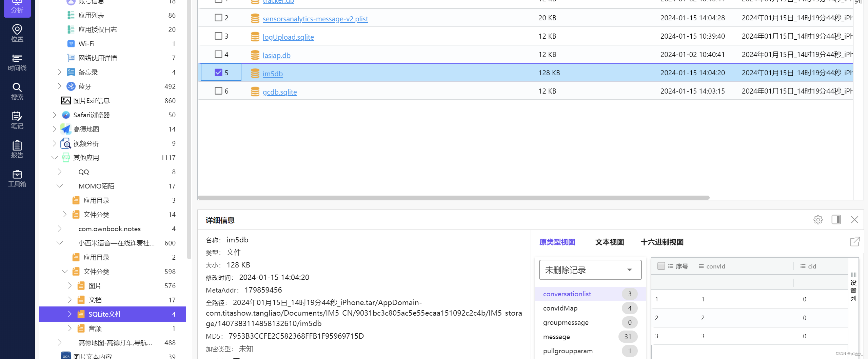
Task: Click the 高德地图 paper plane icon
Action: (x=66, y=129)
